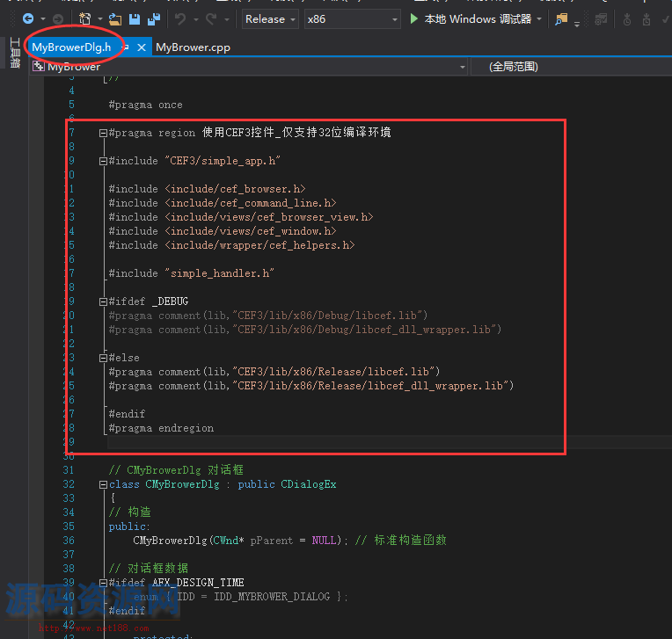Click the 'public:' keyword line

point(129,526)
